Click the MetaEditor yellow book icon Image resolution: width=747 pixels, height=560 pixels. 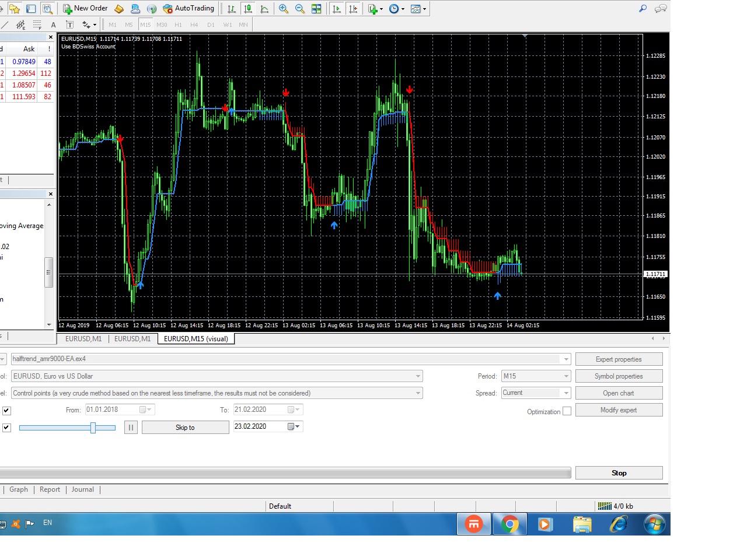point(119,9)
